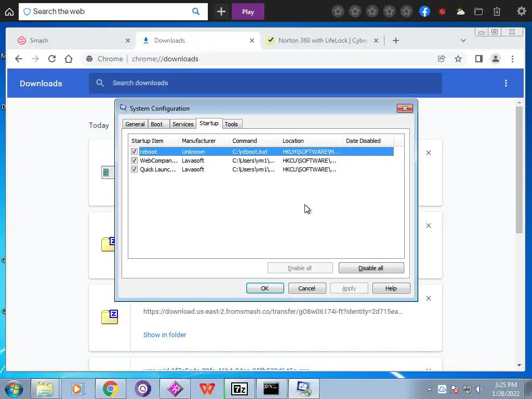Open the settings gear in the top bar
This screenshot has width=532, height=399.
pyautogui.click(x=522, y=11)
